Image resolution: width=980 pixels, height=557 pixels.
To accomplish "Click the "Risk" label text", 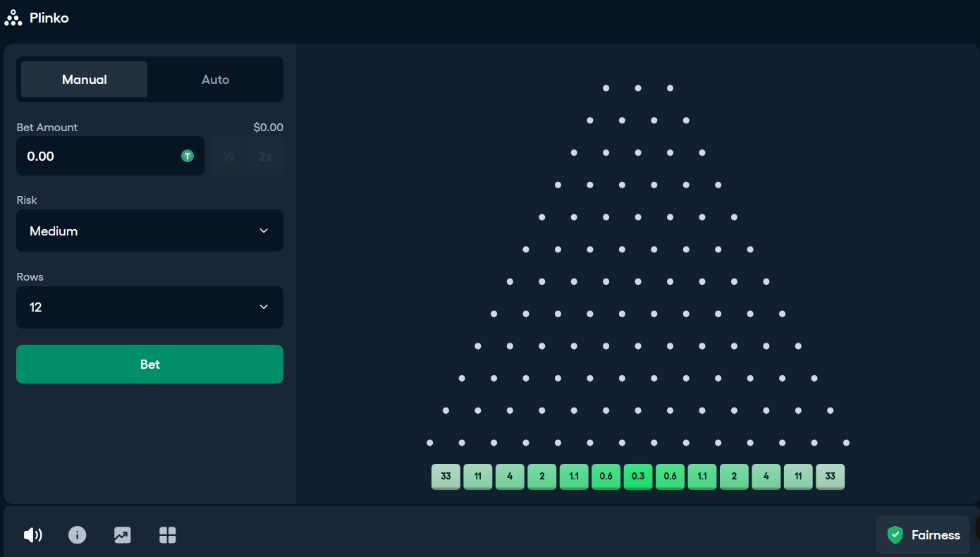I will coord(27,200).
